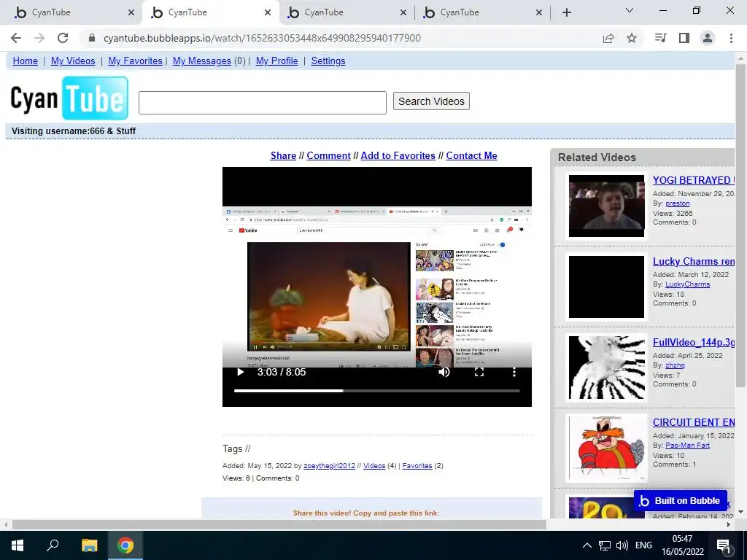Click the browser back arrow
747x560 pixels.
16,38
